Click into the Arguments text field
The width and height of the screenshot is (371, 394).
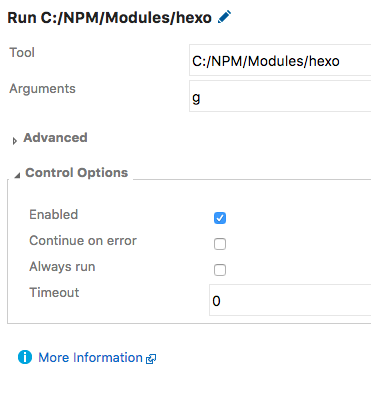280,96
